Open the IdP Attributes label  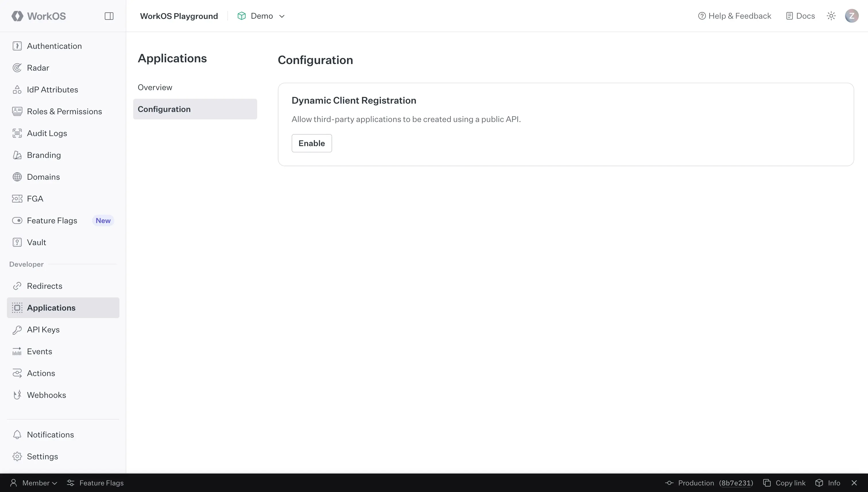tap(52, 90)
